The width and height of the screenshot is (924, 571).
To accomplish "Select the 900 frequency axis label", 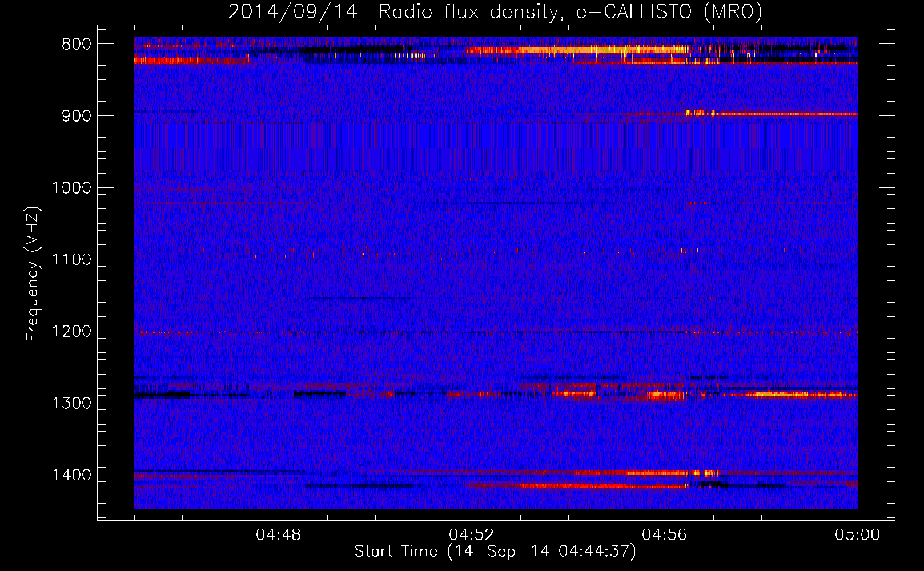I will coord(76,116).
